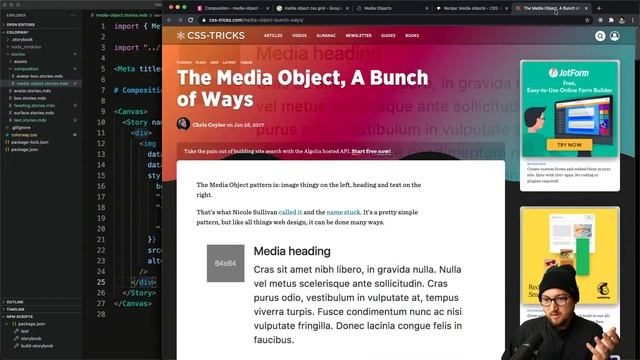
Task: Expand the assets folder
Action: (x=41, y=61)
